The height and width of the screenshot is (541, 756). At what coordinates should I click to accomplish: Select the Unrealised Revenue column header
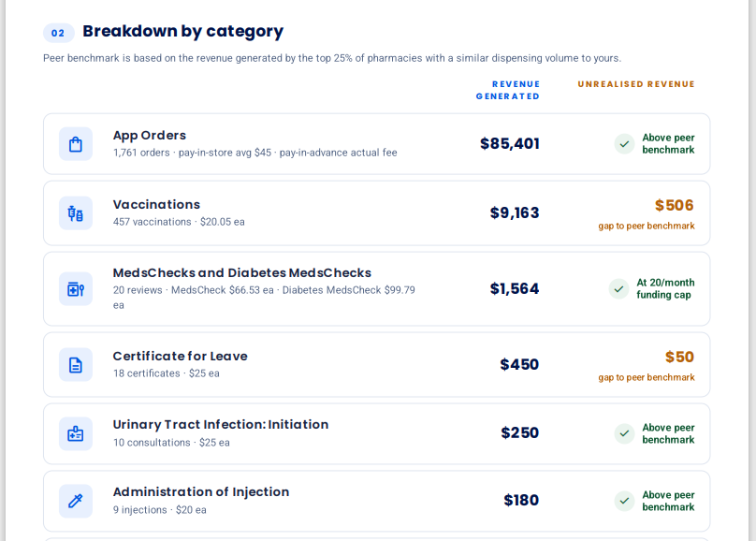[x=636, y=84]
